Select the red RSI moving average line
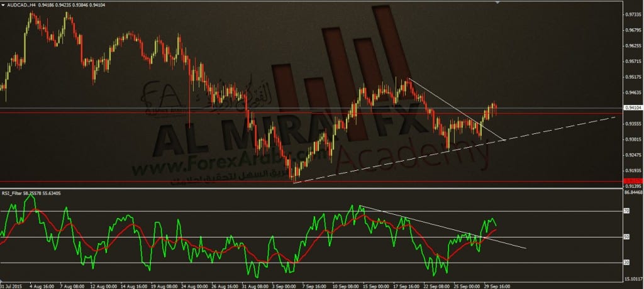644x289 pixels. 247,247
